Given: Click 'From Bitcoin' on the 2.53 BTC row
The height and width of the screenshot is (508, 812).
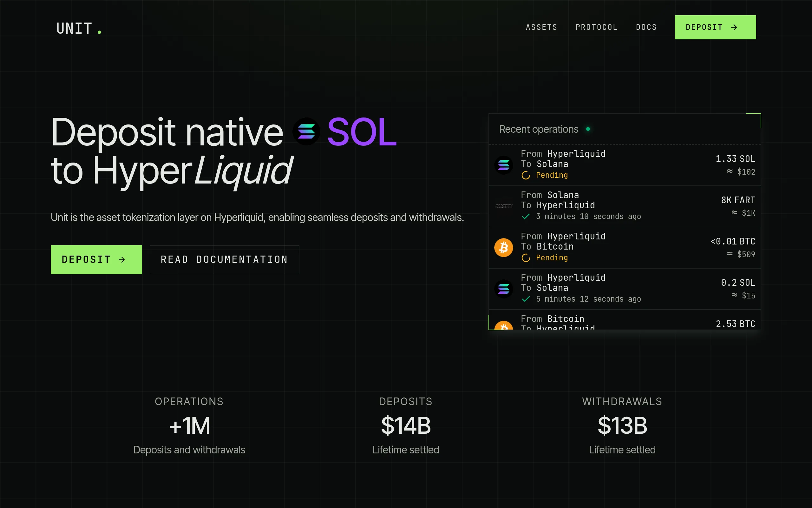Looking at the screenshot, I should (552, 319).
